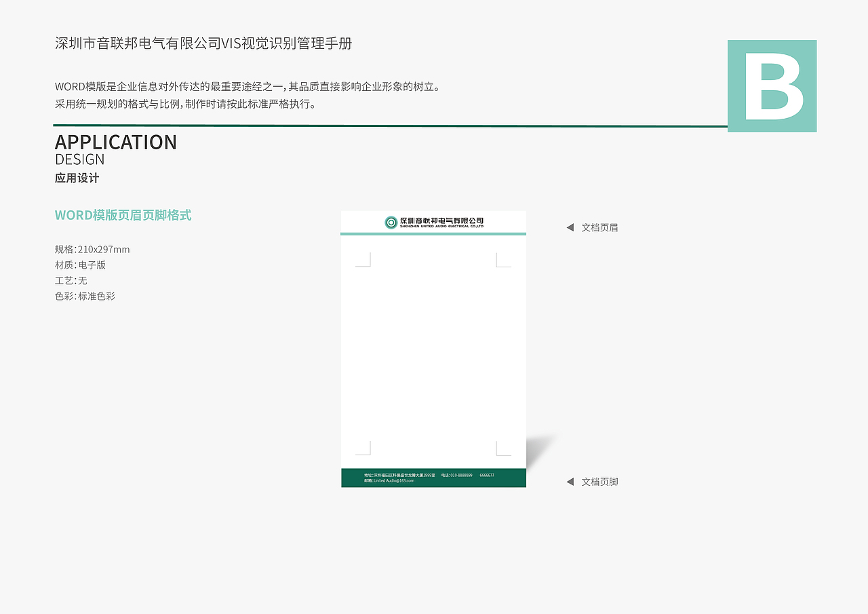Screen dimensions: 868x614
Task: Click the description line starting WORD模版是企业信息
Action: pyautogui.click(x=248, y=87)
